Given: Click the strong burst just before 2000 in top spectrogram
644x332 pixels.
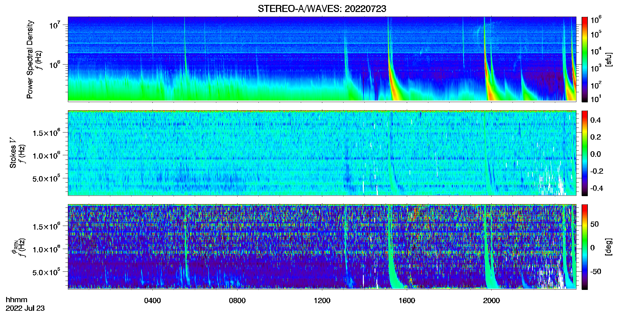Looking at the screenshot, I should pyautogui.click(x=487, y=74).
